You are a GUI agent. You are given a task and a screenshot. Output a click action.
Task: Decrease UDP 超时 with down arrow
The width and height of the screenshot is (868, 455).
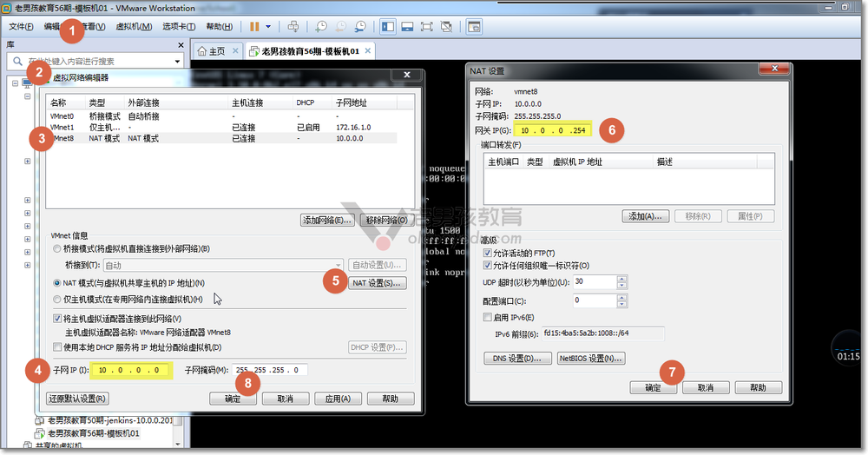621,285
